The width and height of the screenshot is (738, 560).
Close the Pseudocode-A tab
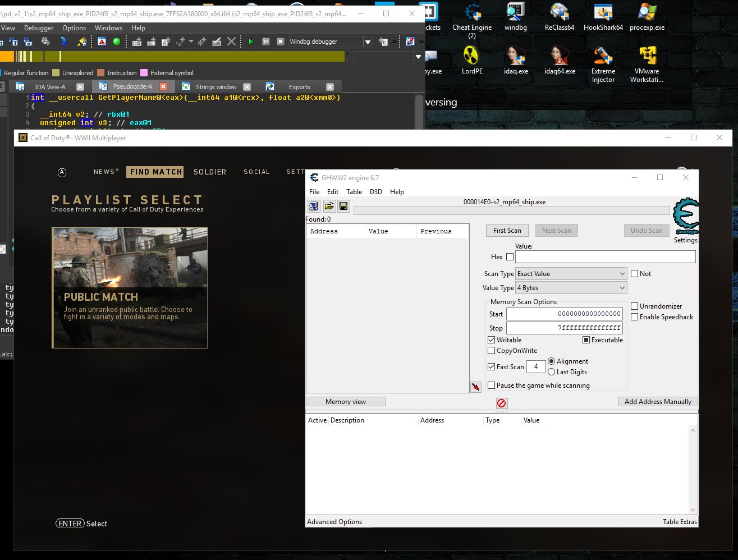[163, 86]
